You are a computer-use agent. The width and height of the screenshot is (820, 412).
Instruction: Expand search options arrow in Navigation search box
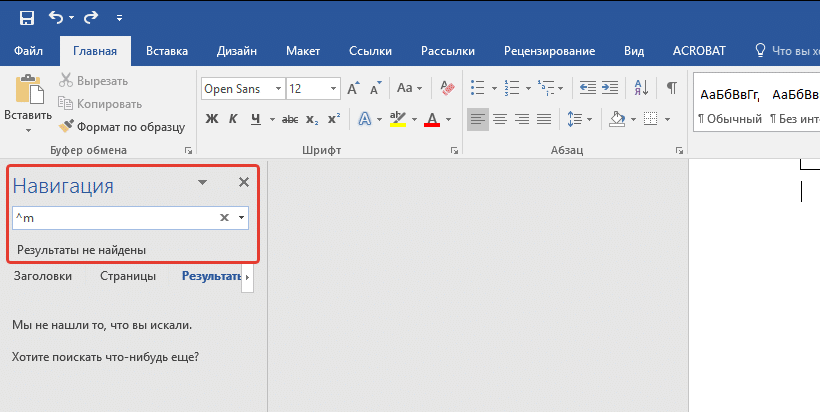click(x=242, y=217)
